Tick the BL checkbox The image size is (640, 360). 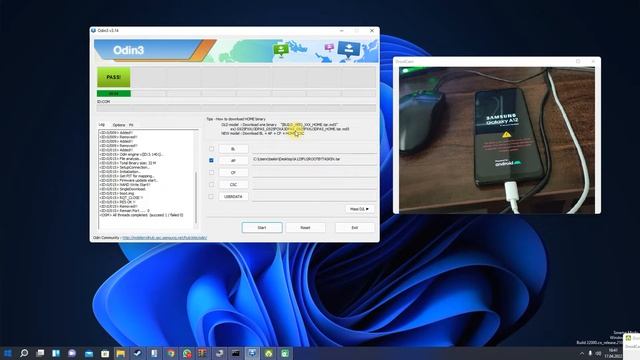(211, 149)
